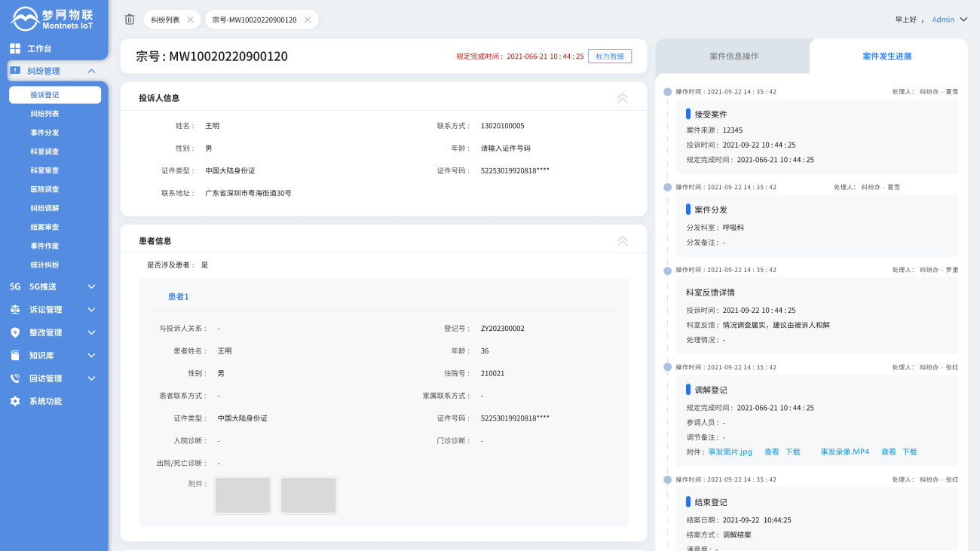Viewport: 980px width, 551px height.
Task: Open 系统功能 gear settings icon
Action: (15, 401)
